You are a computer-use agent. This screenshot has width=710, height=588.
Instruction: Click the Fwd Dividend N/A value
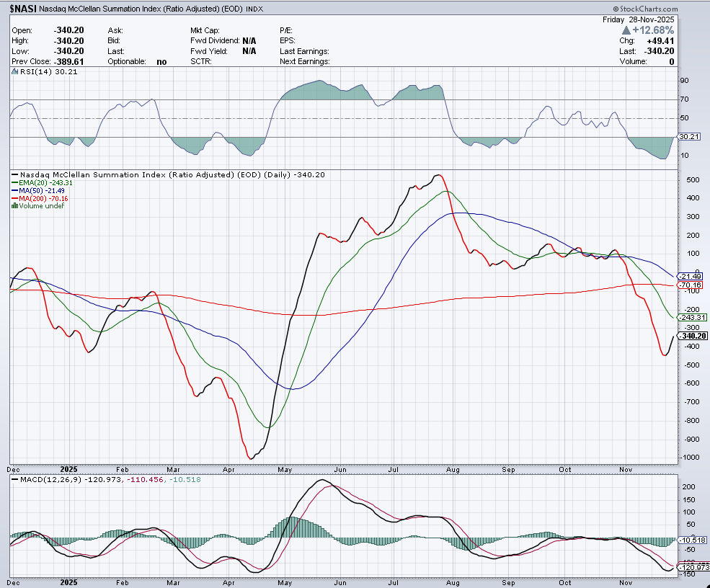(x=249, y=41)
